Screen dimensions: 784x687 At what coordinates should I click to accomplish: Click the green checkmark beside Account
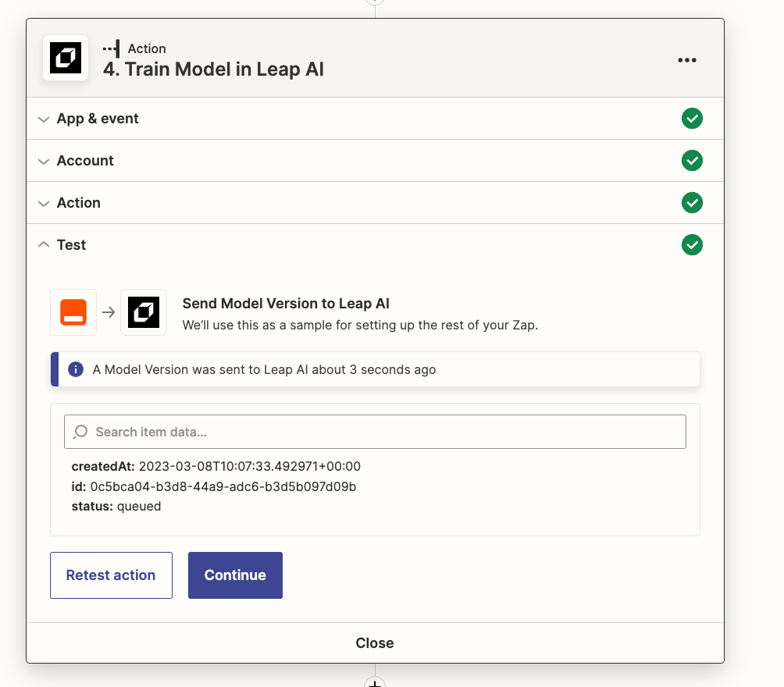(692, 161)
